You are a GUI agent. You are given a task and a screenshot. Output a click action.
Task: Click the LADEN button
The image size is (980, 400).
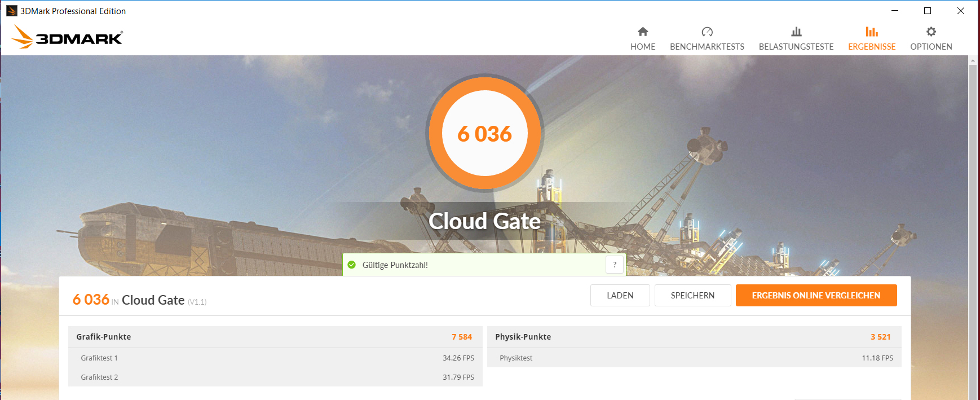[x=620, y=296]
